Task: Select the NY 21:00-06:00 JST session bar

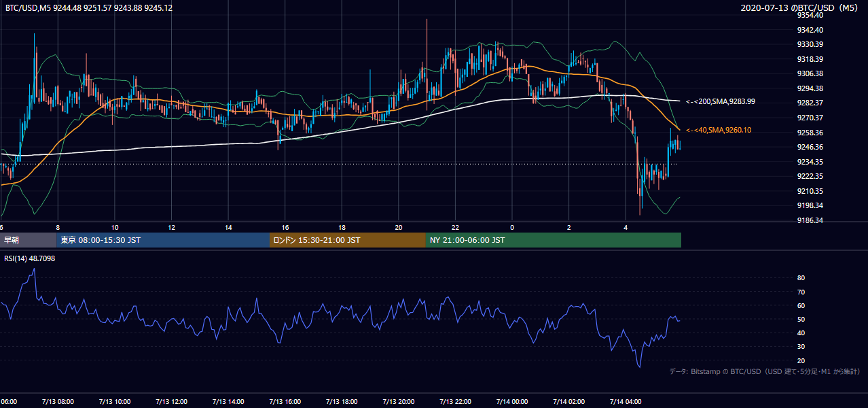Action: 554,240
